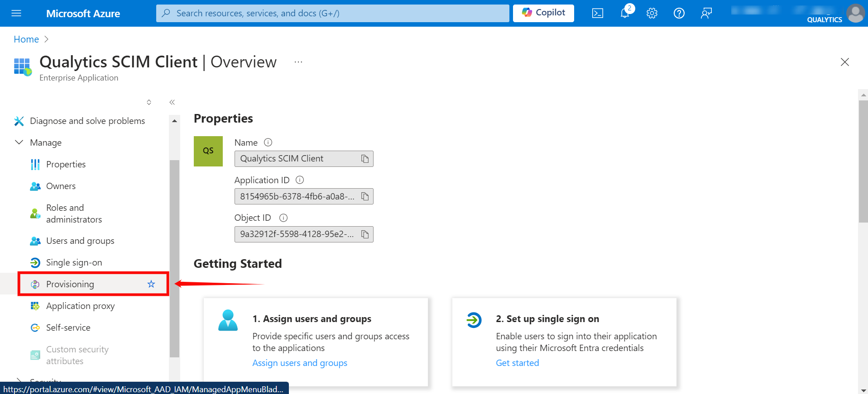Open the Azure portal hamburger menu
868x394 pixels.
[16, 13]
